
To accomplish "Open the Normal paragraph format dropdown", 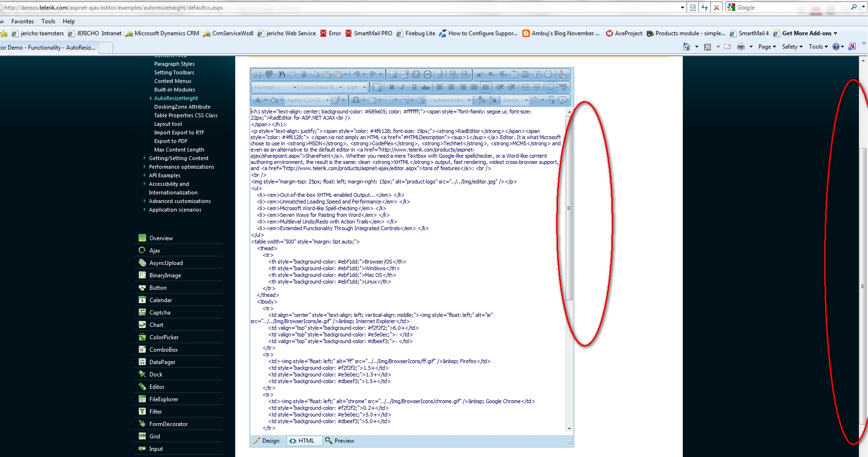I will (275, 87).
